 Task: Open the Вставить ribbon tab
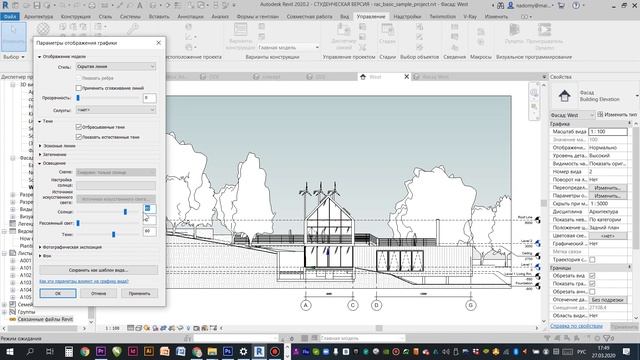click(x=159, y=17)
